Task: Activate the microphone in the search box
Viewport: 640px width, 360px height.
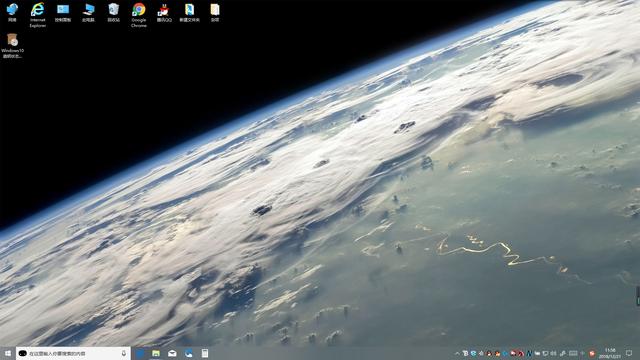Action: pyautogui.click(x=124, y=353)
